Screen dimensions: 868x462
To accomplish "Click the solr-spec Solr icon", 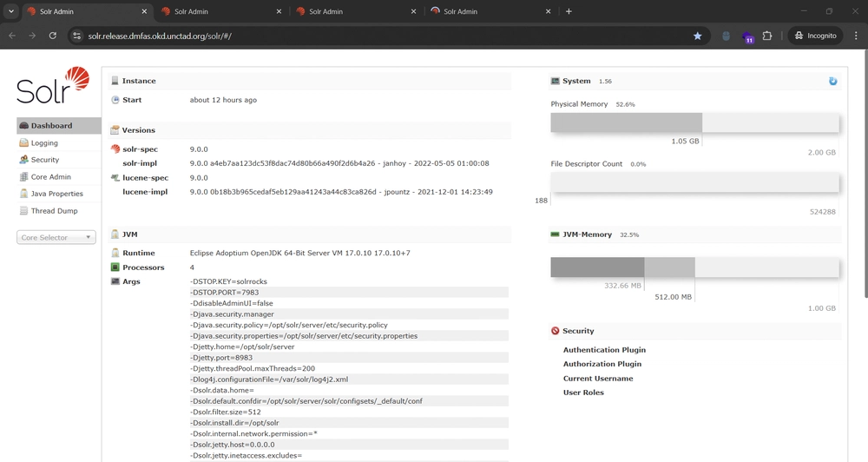I will [115, 149].
